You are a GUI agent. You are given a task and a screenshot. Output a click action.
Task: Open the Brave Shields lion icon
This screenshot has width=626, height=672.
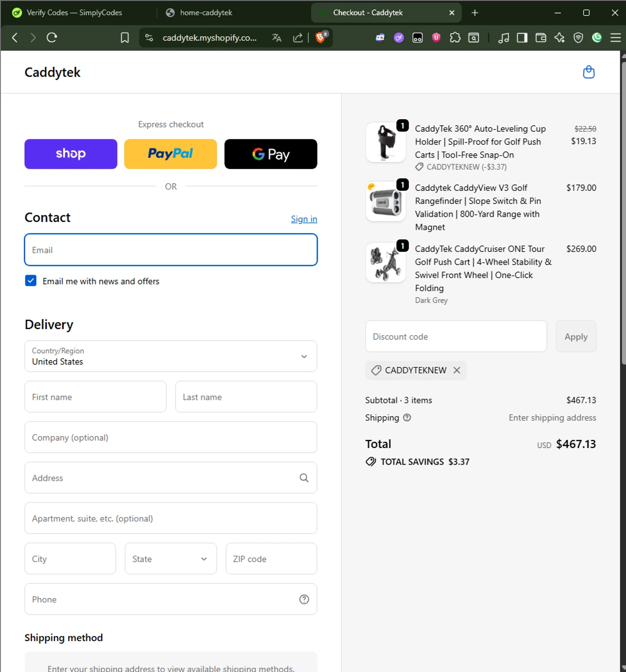click(x=321, y=37)
